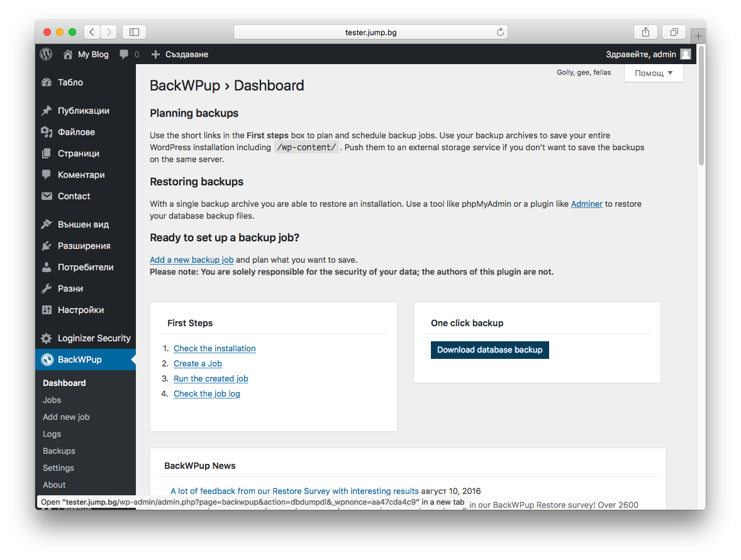The width and height of the screenshot is (741, 560).
Task: Click Safari's share icon
Action: (645, 32)
